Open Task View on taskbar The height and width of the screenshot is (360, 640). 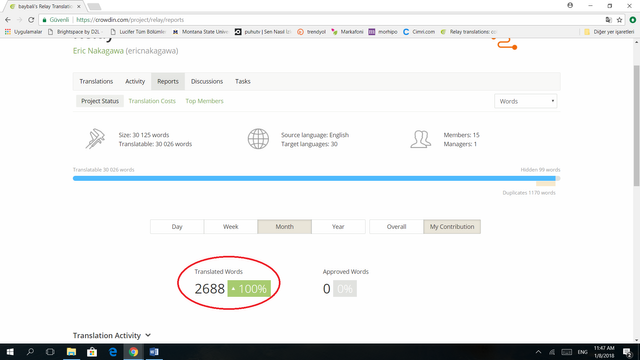[x=50, y=352]
